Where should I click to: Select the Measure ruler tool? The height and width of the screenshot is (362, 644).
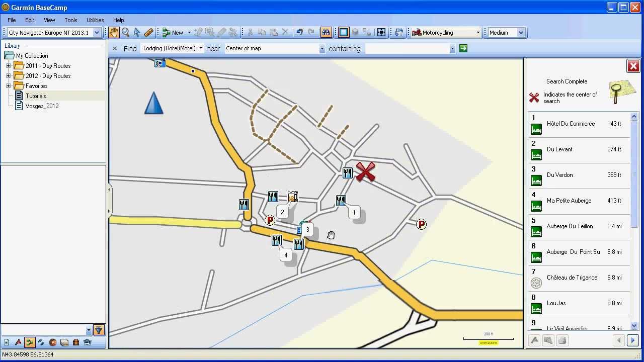[x=148, y=33]
